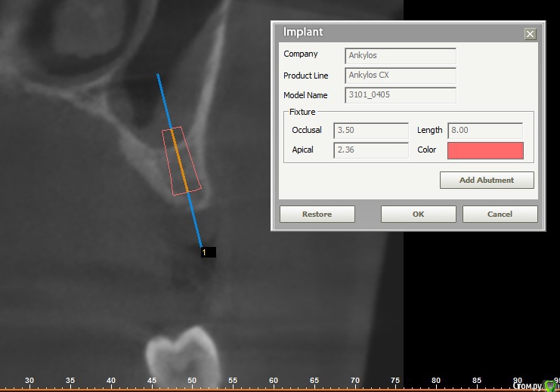Click the 50 mark on the bottom ruler
This screenshot has height=392, width=560.
(192, 381)
